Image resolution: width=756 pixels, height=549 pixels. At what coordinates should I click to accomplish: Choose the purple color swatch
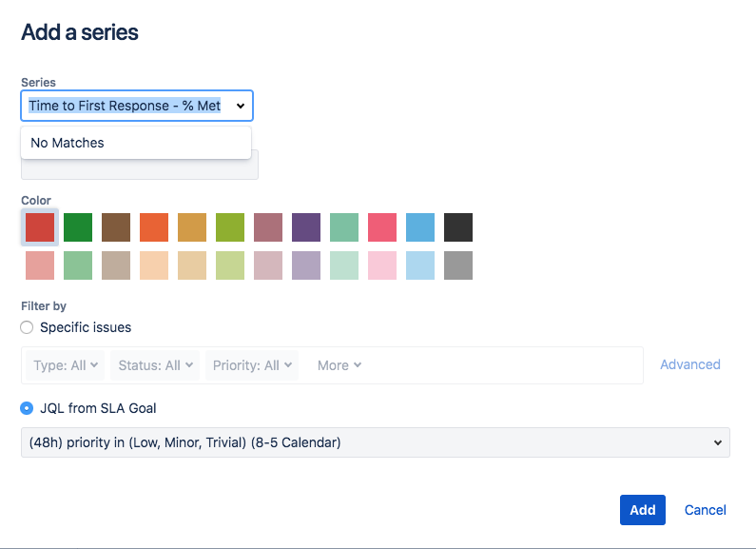pos(306,227)
